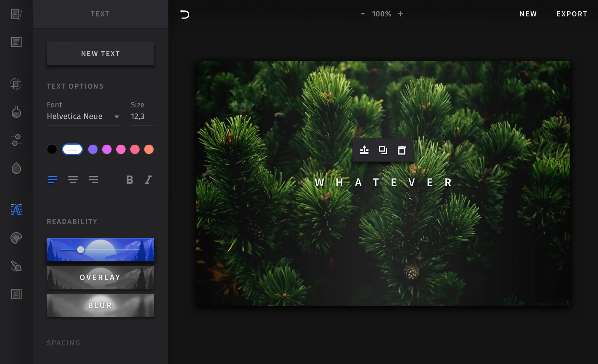The height and width of the screenshot is (364, 598).
Task: Select the focus droplet tool
Action: 16,168
